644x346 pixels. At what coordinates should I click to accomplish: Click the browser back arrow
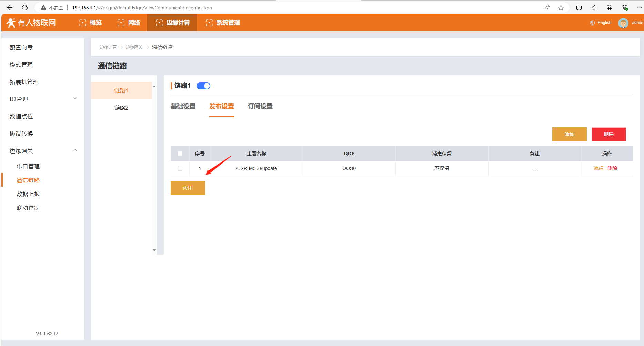click(10, 8)
